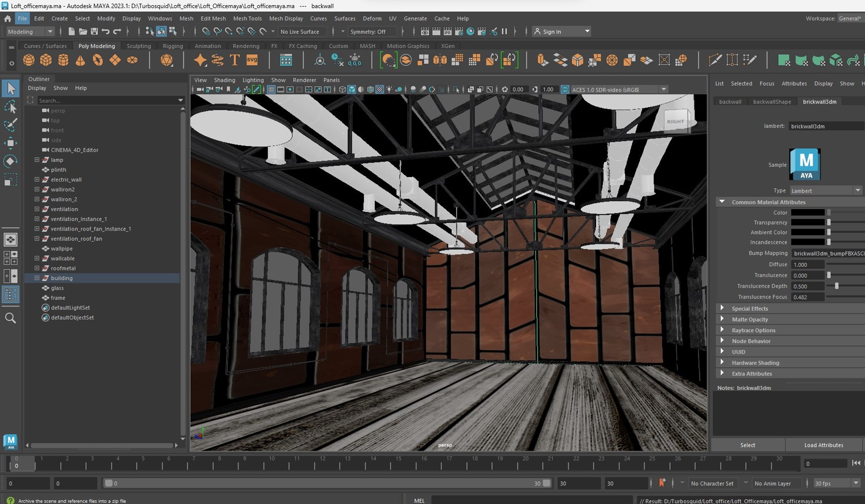Click the Save scene icon
The height and width of the screenshot is (504, 865).
click(94, 31)
